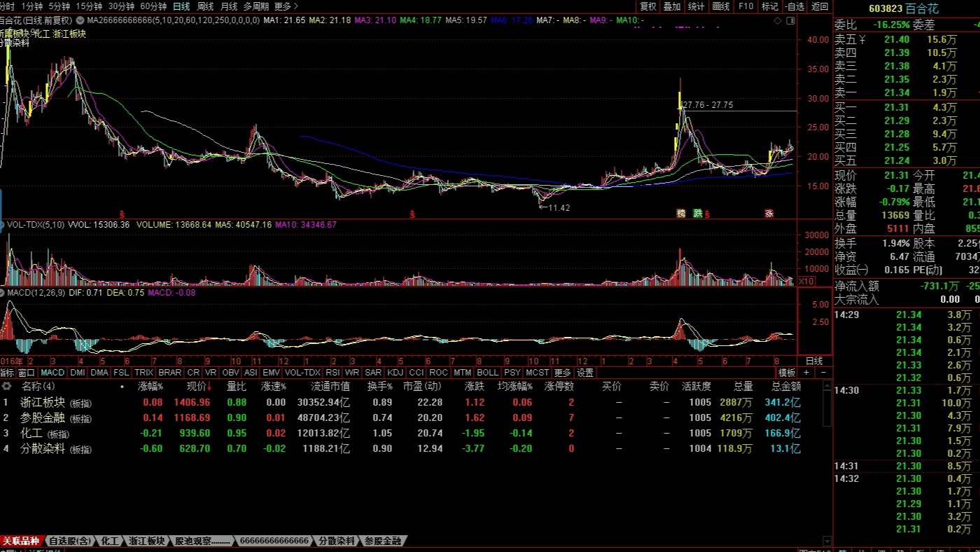
Task: Open the gear settings icon beside 名称(4)
Action: (6, 386)
